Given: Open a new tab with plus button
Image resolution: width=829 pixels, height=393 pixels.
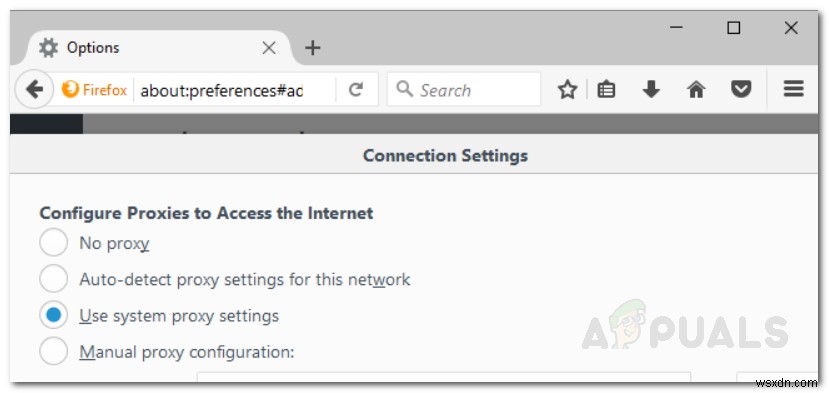Looking at the screenshot, I should pos(312,48).
